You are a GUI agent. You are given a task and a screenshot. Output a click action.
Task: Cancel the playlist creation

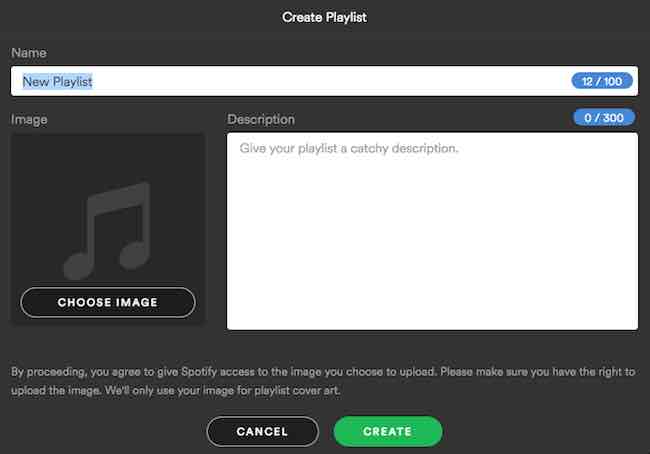[x=262, y=432]
